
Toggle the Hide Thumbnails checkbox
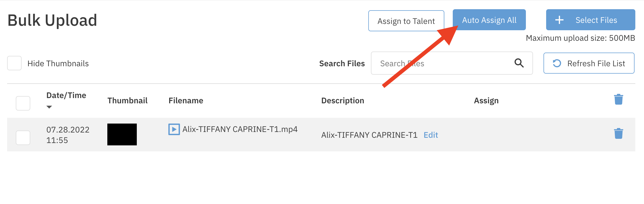[14, 63]
